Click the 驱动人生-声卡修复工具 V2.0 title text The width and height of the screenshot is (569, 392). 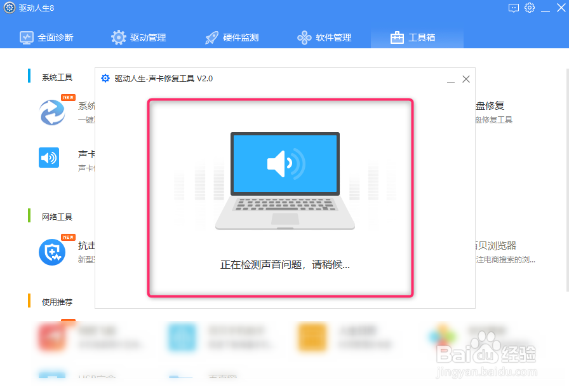pyautogui.click(x=164, y=79)
